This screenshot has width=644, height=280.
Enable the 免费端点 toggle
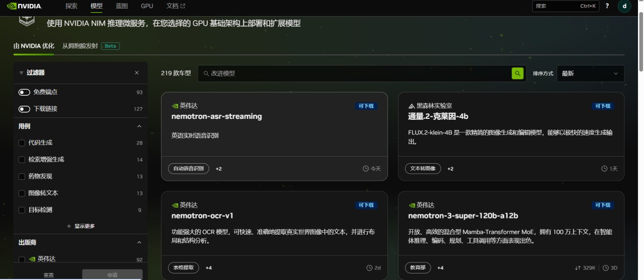click(24, 92)
